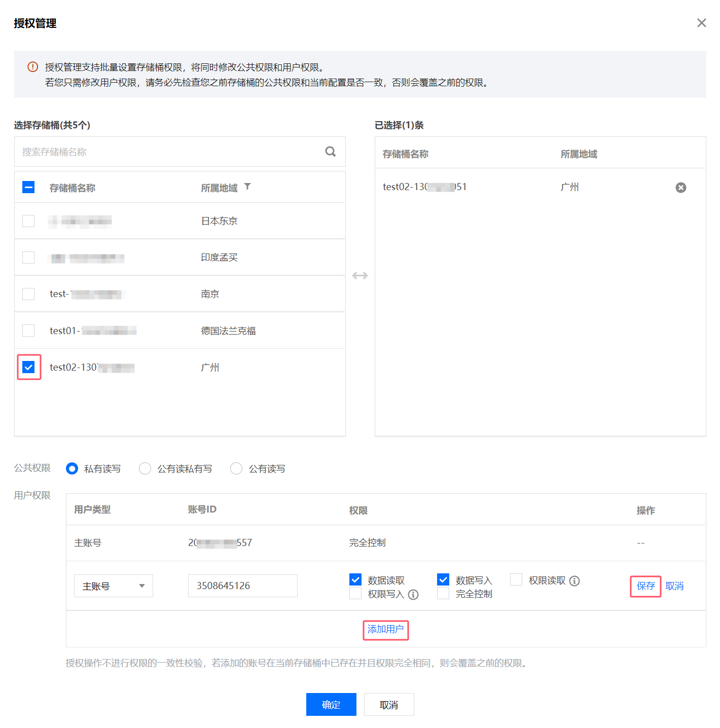Enable the 权限读取 permission checkbox
This screenshot has height=728, width=720.
516,579
